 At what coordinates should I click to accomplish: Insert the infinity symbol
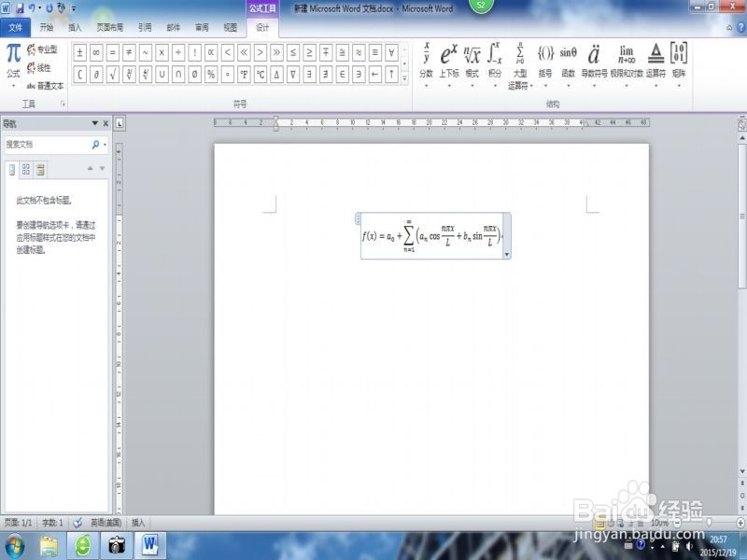96,52
